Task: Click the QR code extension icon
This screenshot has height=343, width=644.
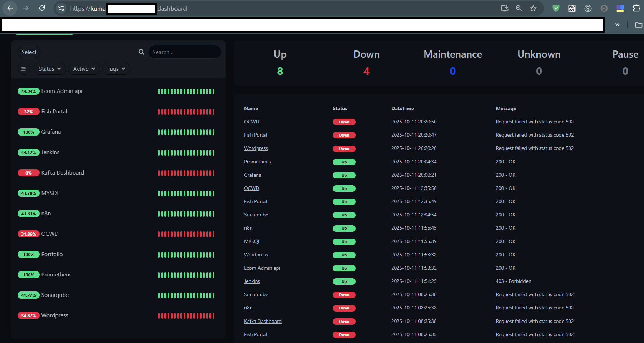Action: point(572,8)
